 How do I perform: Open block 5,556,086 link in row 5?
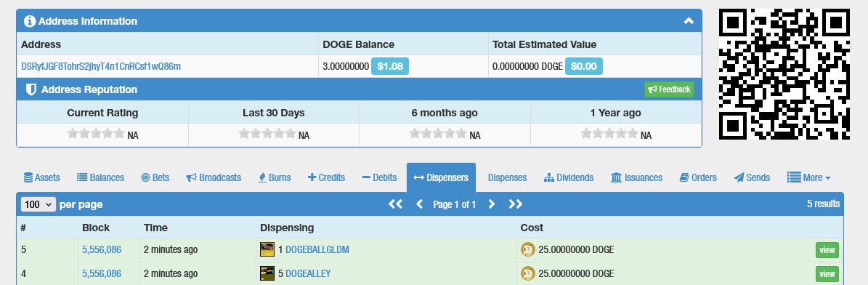pyautogui.click(x=101, y=249)
